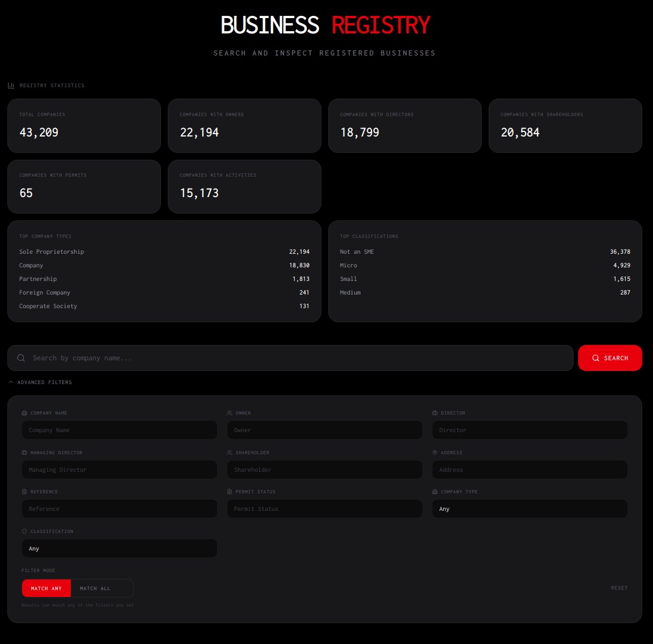
Task: Click the Shareholder input field
Action: pyautogui.click(x=325, y=470)
